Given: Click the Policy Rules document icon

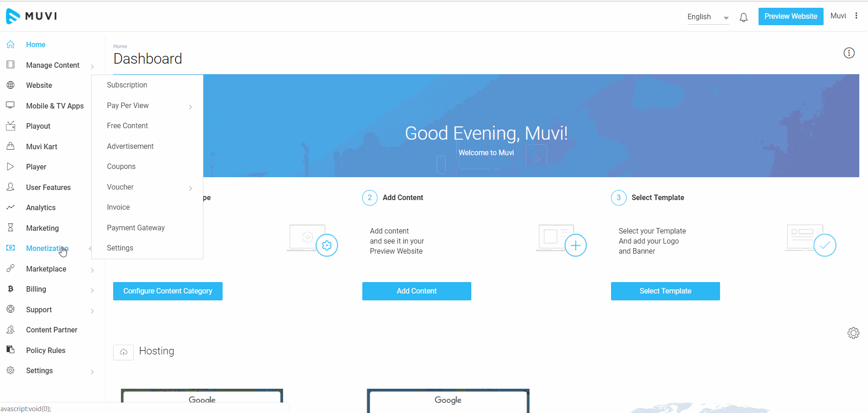Looking at the screenshot, I should (11, 350).
